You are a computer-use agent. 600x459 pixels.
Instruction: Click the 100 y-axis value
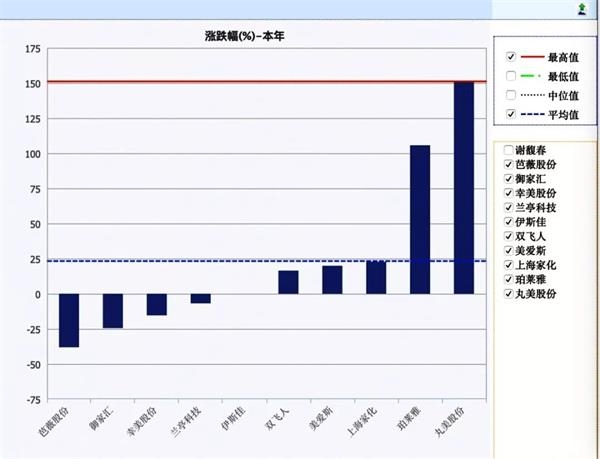pyautogui.click(x=33, y=154)
